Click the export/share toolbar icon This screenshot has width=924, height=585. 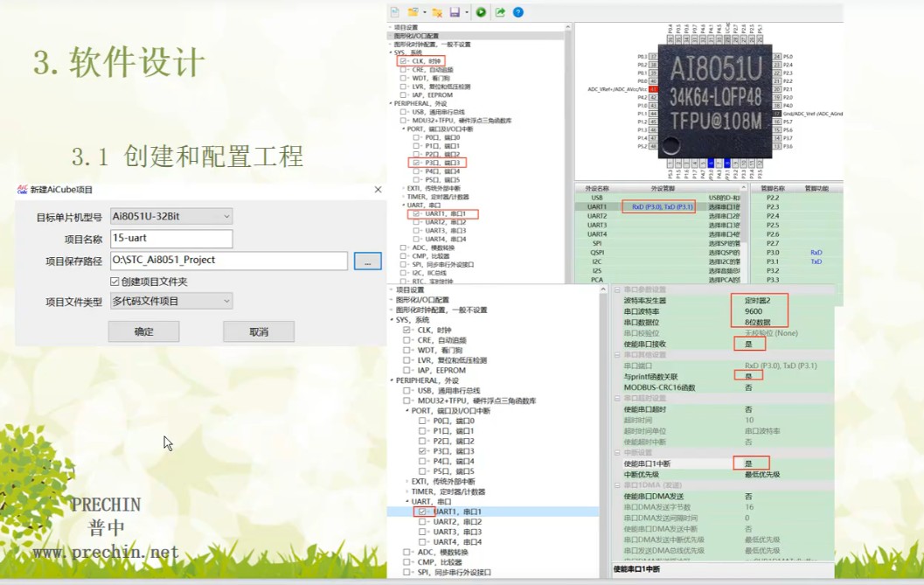pos(500,12)
